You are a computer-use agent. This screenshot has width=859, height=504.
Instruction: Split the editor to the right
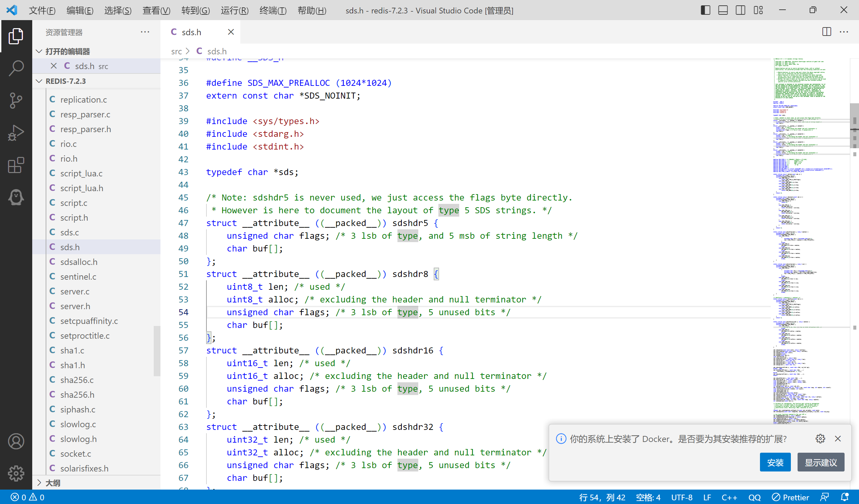point(826,32)
